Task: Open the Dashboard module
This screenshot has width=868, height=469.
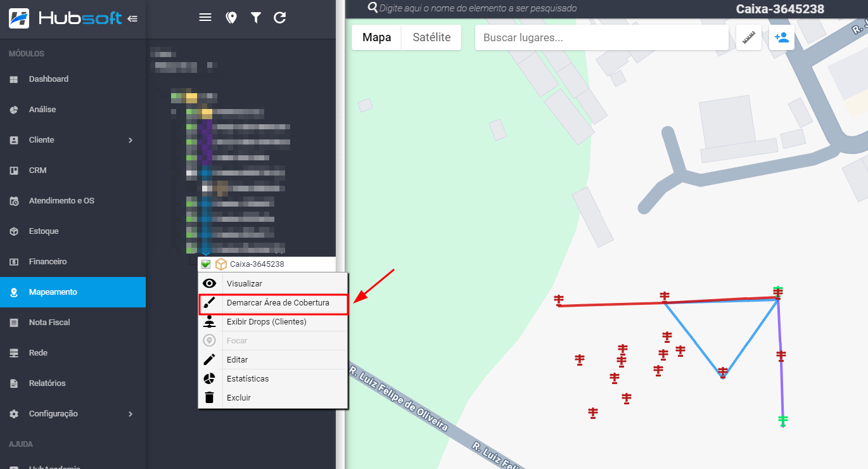Action: point(73,79)
